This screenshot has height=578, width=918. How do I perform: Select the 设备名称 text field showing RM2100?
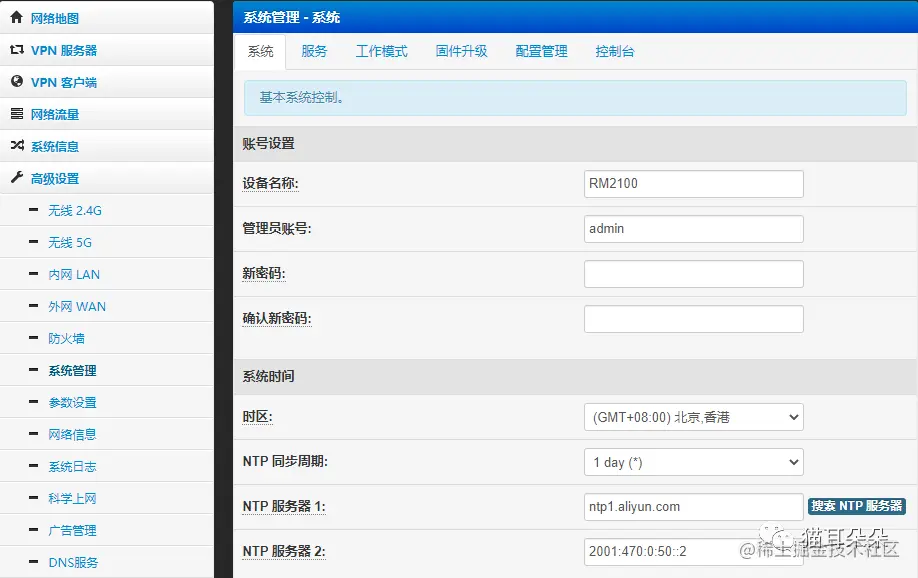693,183
